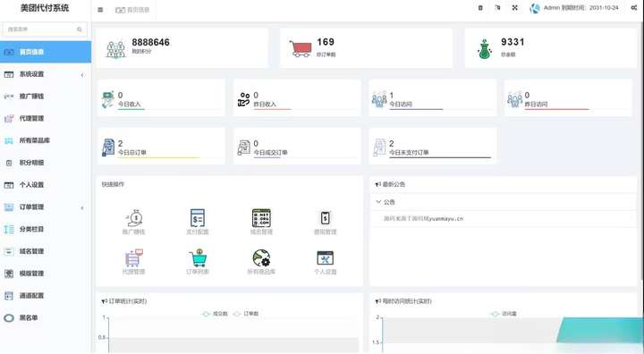Image resolution: width=644 pixels, height=354 pixels.
Task: Open the globe-with-gear 所有菜品库 quick action
Action: pos(261,258)
